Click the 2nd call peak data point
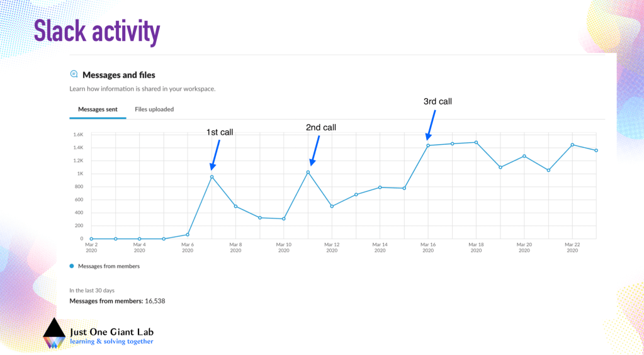This screenshot has width=644, height=355. (308, 172)
